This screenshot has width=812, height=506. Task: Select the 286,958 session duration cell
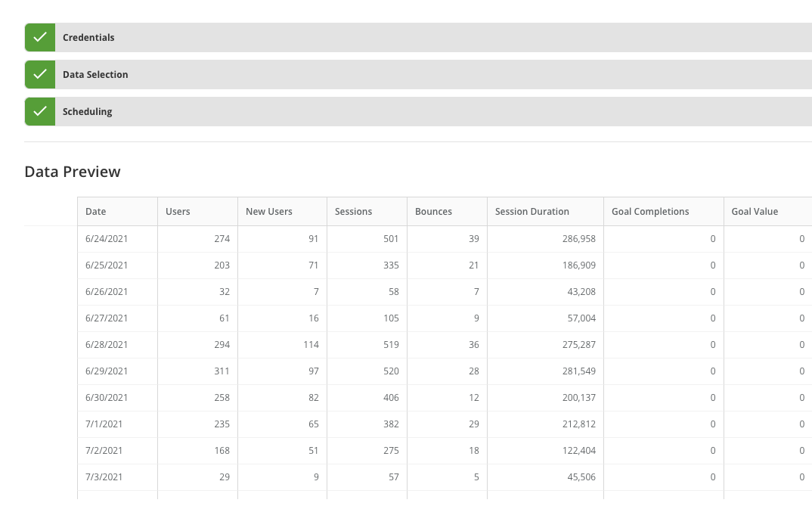pyautogui.click(x=574, y=238)
